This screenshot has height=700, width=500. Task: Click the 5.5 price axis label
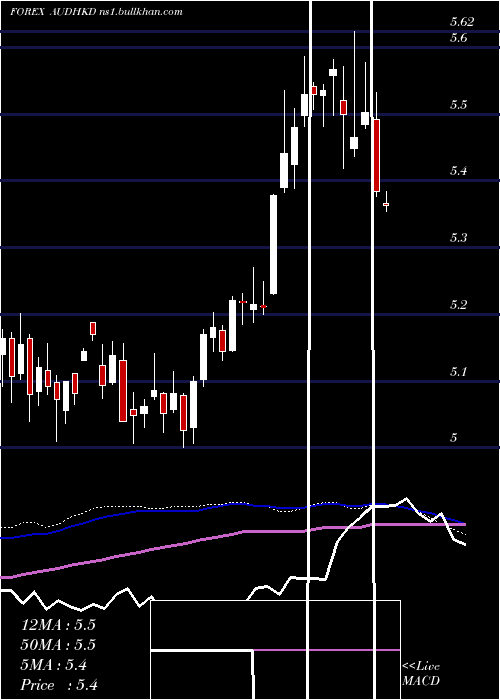pos(458,105)
